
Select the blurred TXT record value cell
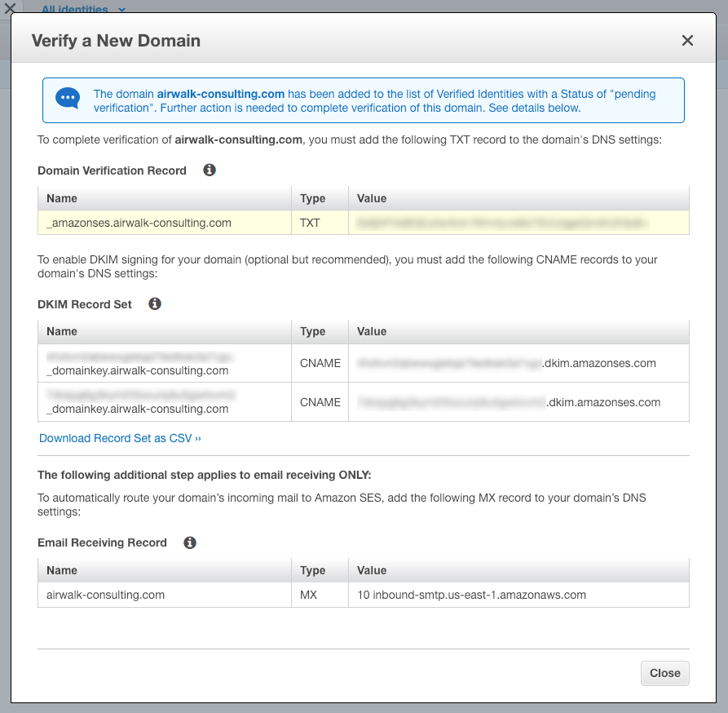tap(518, 223)
